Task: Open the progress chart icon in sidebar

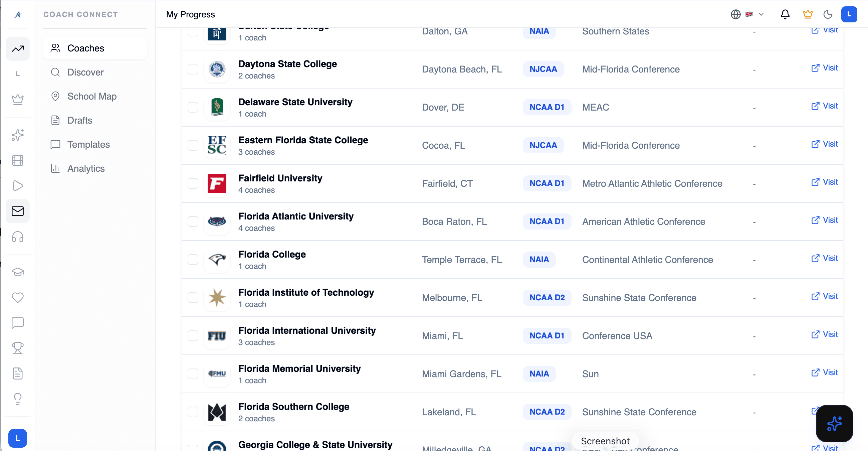Action: (x=17, y=49)
